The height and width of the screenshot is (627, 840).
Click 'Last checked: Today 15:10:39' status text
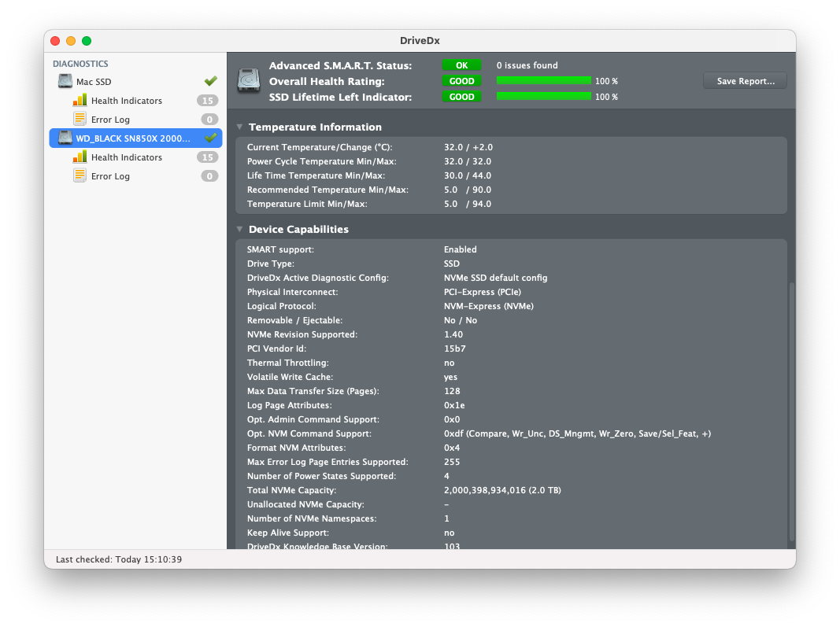coord(118,559)
